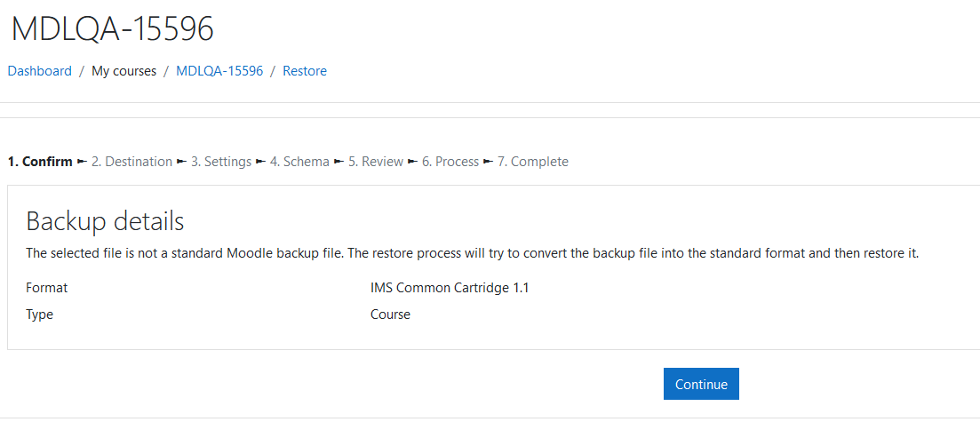
Task: Click the arrow icon between Confirm and Destination
Action: [82, 162]
